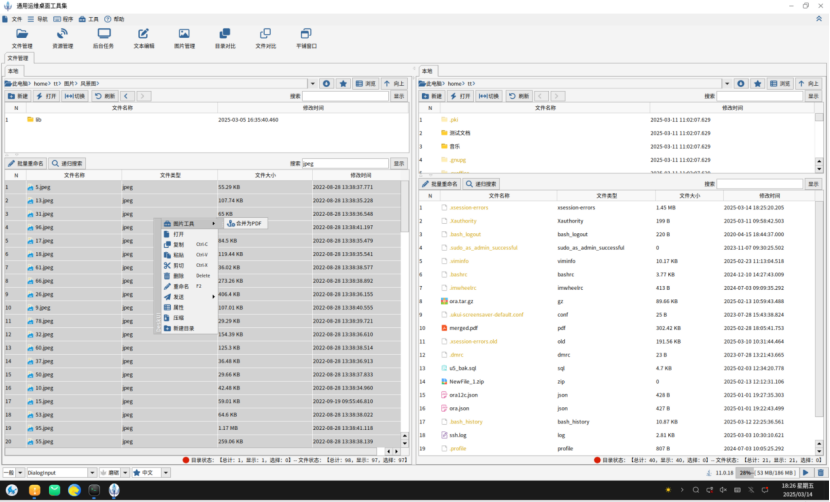830x502 pixels.
Task: Open the 资源管理 resource manager tool
Action: click(62, 38)
